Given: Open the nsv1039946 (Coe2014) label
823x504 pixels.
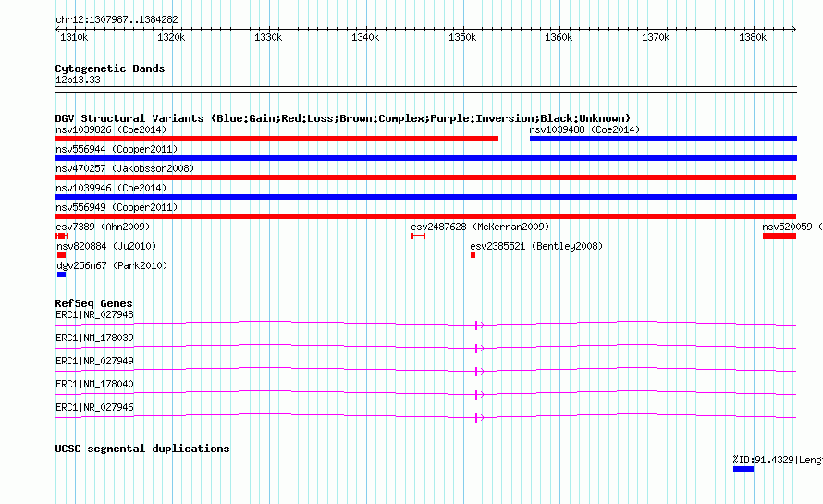Looking at the screenshot, I should click(111, 188).
